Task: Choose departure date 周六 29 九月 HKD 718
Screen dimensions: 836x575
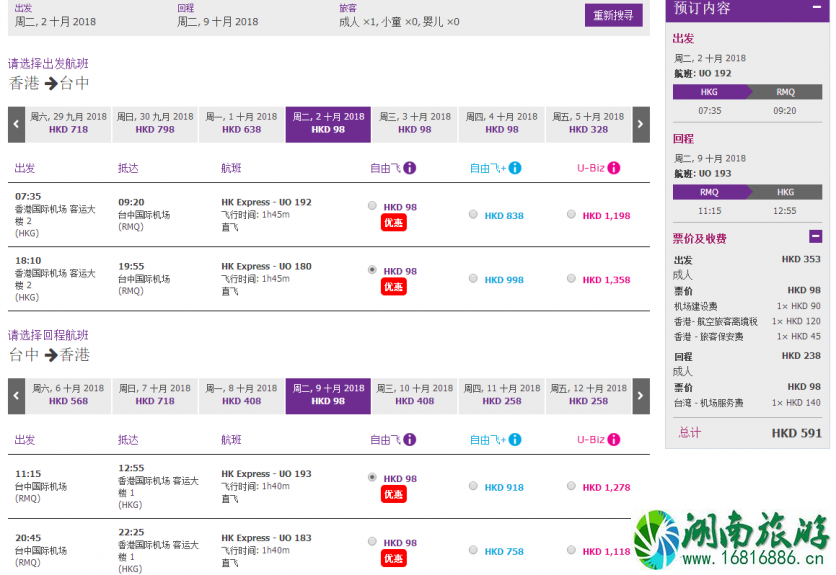Action: pos(68,124)
